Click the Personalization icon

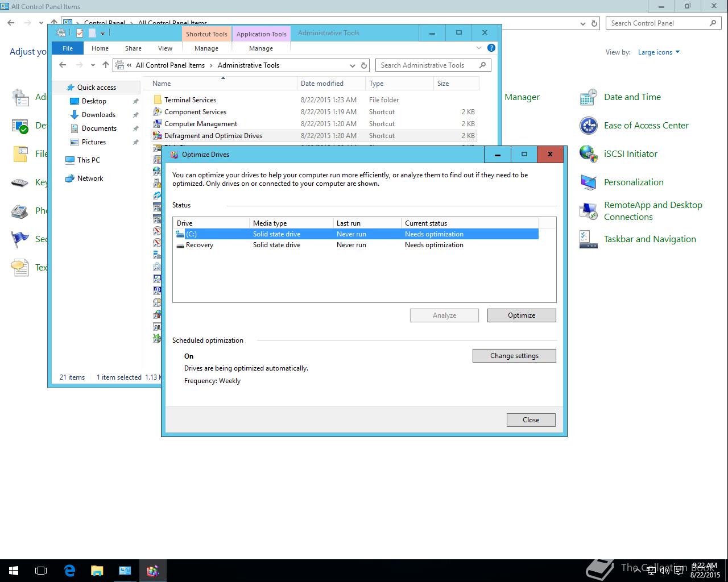coord(588,182)
